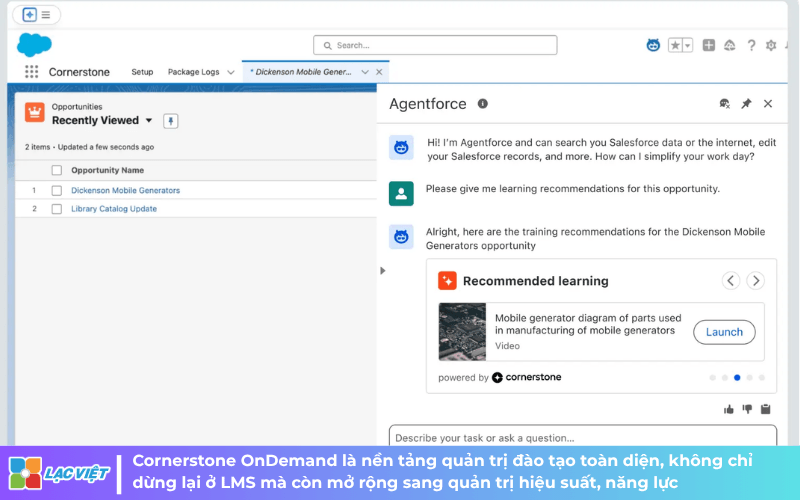Check the Dickenson Mobile Generators row
This screenshot has height=500, width=800.
pyautogui.click(x=57, y=190)
